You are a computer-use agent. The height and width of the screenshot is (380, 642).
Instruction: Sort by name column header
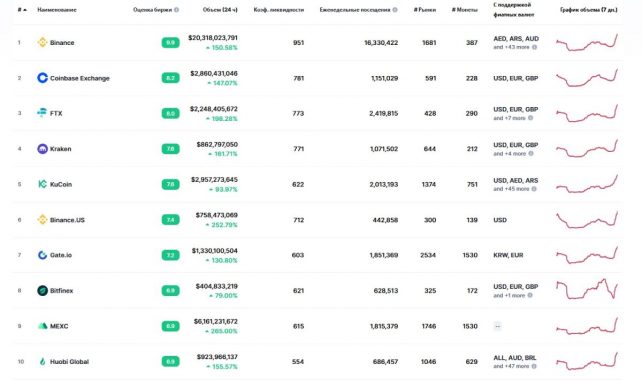click(x=57, y=10)
